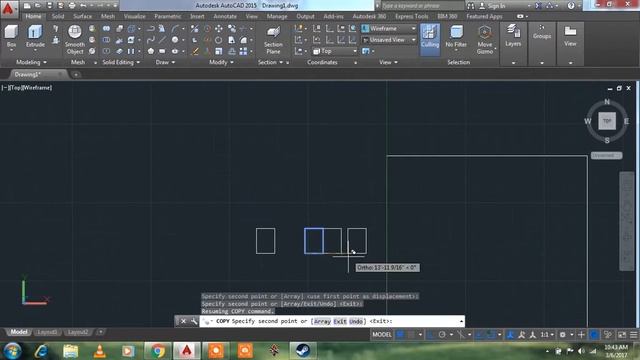Image resolution: width=640 pixels, height=360 pixels.
Task: Click the Smooth Object mesh tool
Action: coord(75,40)
